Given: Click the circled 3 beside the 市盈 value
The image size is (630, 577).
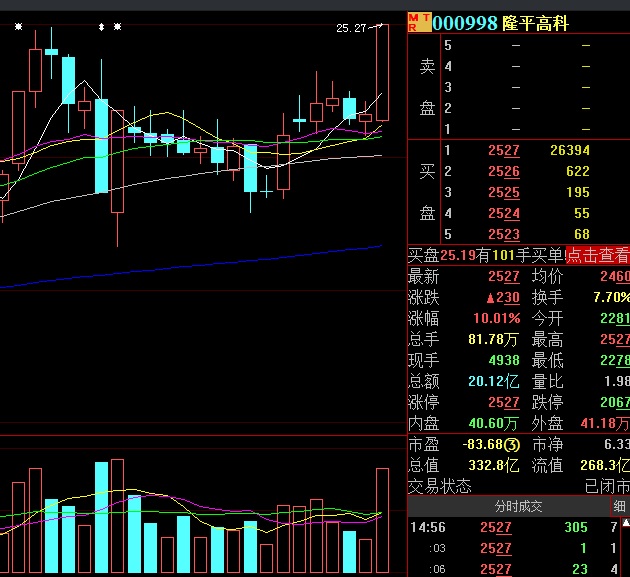Looking at the screenshot, I should [x=511, y=444].
